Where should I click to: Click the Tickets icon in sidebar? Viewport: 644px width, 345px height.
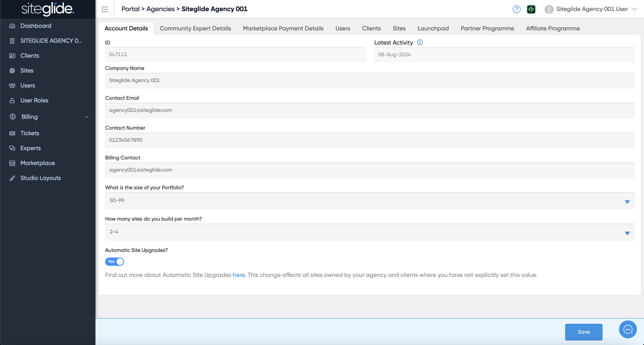12,133
